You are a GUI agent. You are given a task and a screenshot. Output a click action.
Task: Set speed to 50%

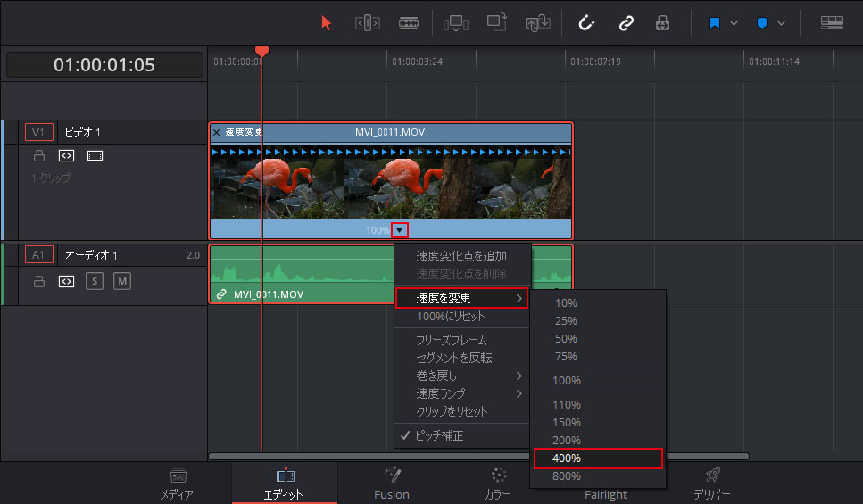(598, 338)
